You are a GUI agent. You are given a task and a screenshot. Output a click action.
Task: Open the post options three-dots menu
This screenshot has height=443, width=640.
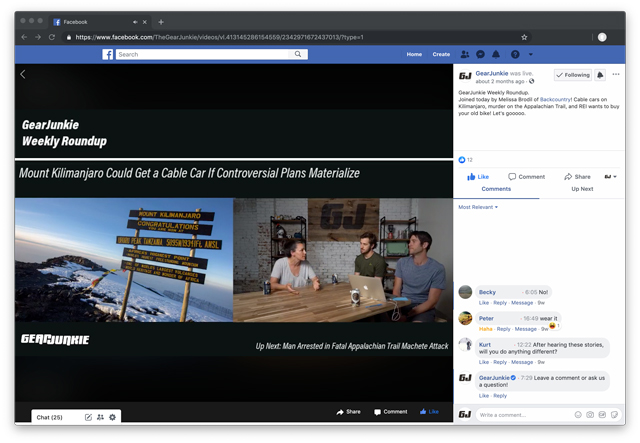[616, 74]
